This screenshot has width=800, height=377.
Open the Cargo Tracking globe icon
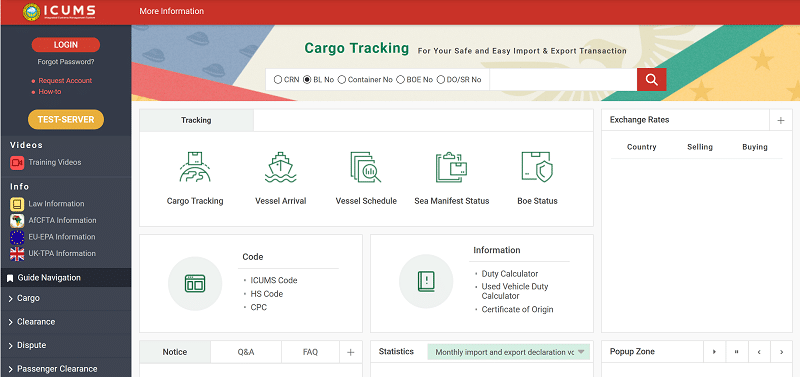point(195,167)
